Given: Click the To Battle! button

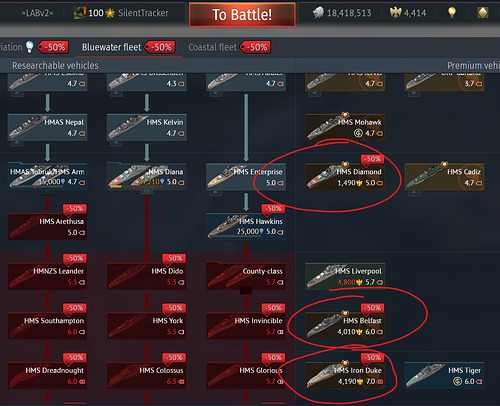Looking at the screenshot, I should pyautogui.click(x=242, y=15).
